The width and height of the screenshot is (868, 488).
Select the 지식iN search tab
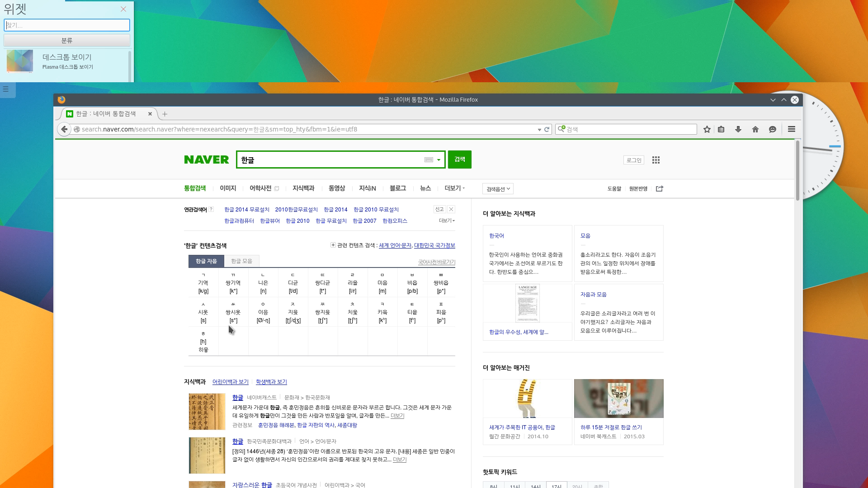point(367,188)
